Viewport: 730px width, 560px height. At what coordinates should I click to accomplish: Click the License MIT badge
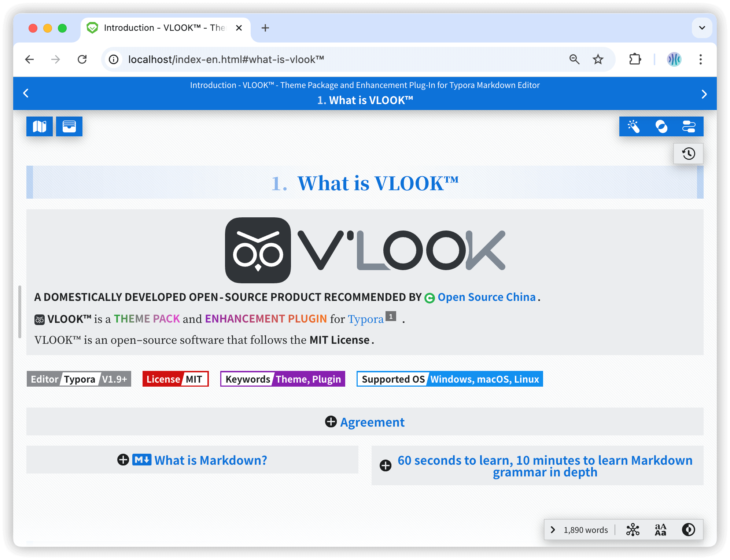click(x=176, y=379)
